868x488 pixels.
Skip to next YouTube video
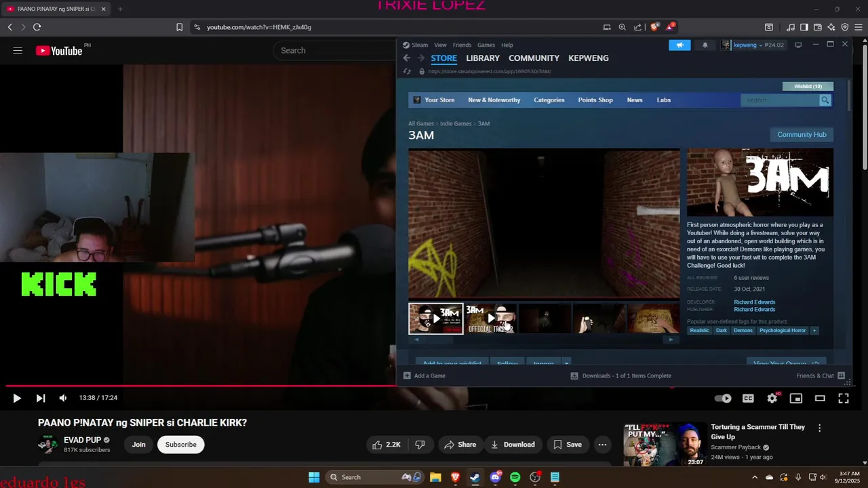tap(40, 399)
